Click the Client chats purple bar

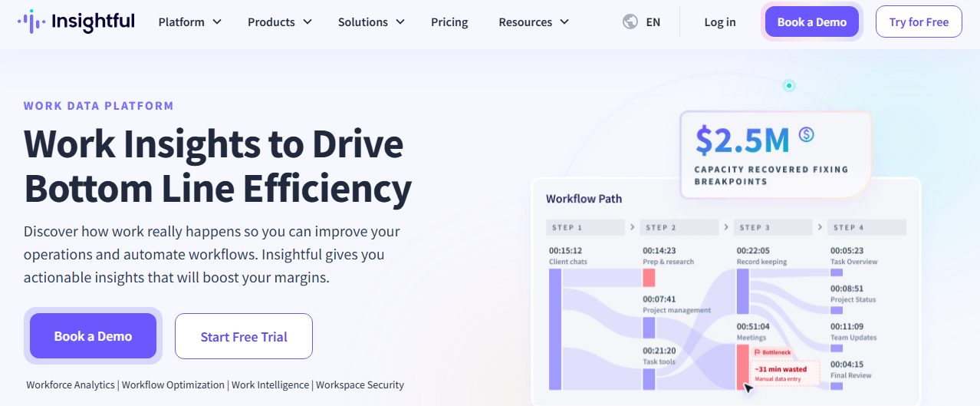555,329
